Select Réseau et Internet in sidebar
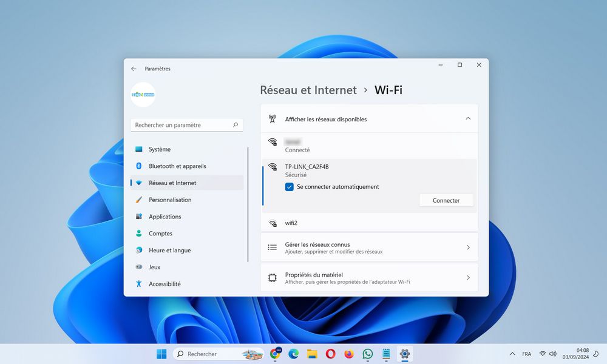The image size is (607, 364). tap(172, 183)
